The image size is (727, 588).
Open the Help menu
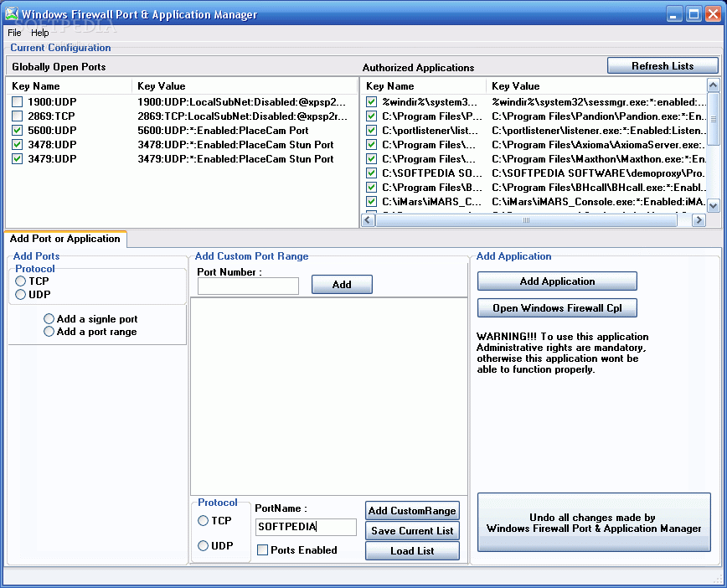[x=39, y=32]
